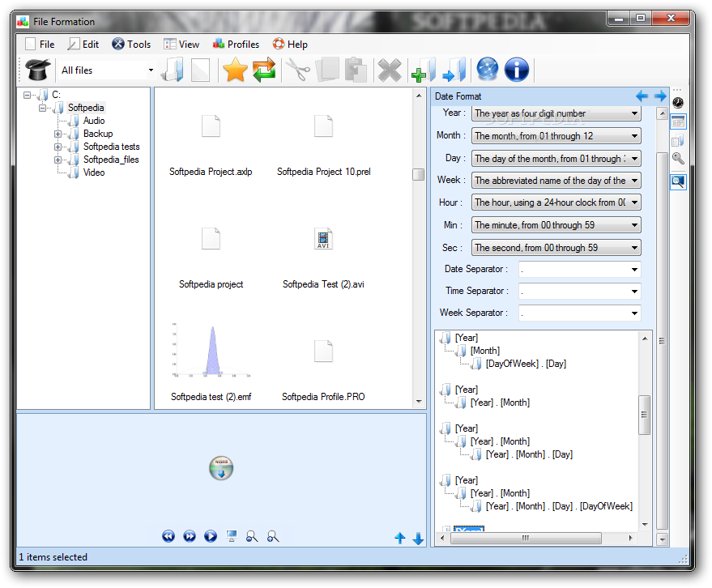The image size is (712, 588).
Task: Click the fast-forward preview button
Action: click(190, 536)
